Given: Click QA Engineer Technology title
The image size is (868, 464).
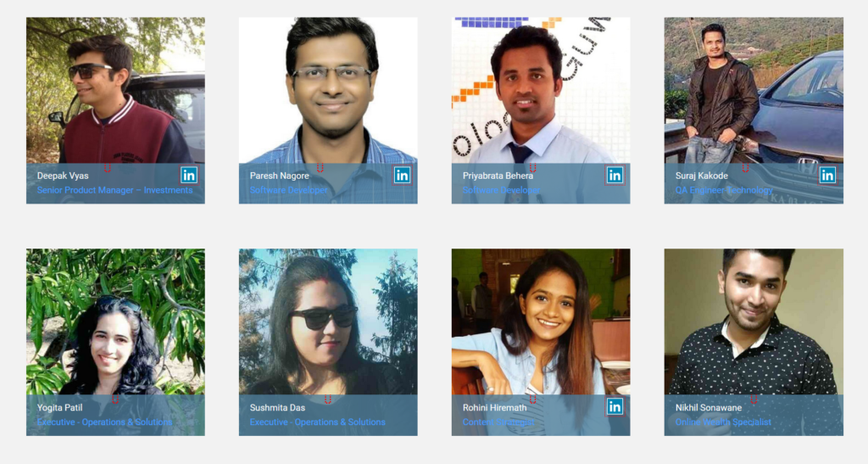Looking at the screenshot, I should click(724, 190).
